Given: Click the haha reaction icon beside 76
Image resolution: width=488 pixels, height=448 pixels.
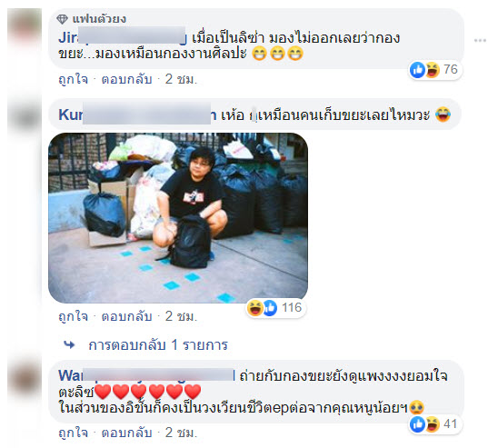Looking at the screenshot, I should [x=433, y=70].
